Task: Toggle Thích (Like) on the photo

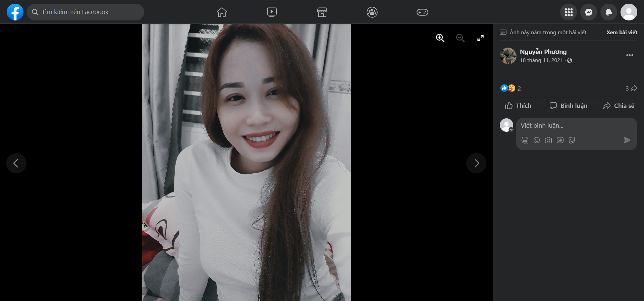Action: point(518,106)
